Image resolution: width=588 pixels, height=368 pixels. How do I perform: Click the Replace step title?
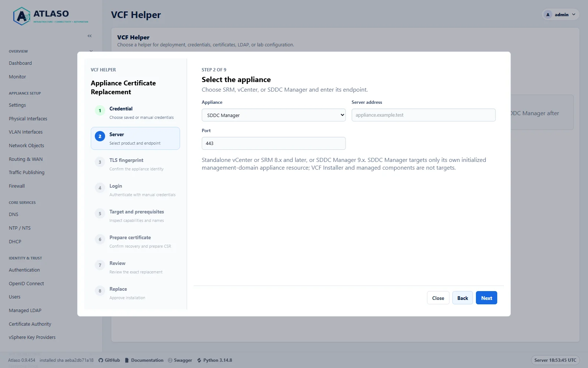tap(118, 289)
